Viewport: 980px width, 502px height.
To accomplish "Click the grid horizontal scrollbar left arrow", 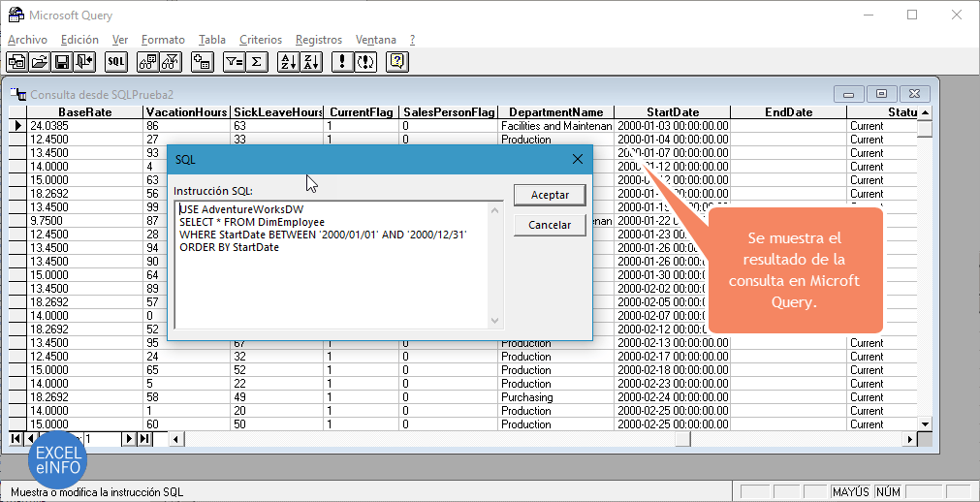I will (x=176, y=439).
